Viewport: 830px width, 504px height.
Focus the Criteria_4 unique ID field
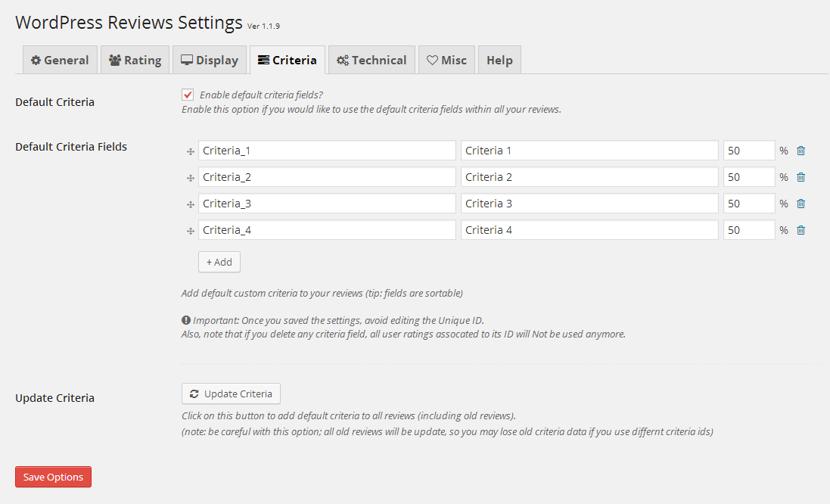pos(327,230)
